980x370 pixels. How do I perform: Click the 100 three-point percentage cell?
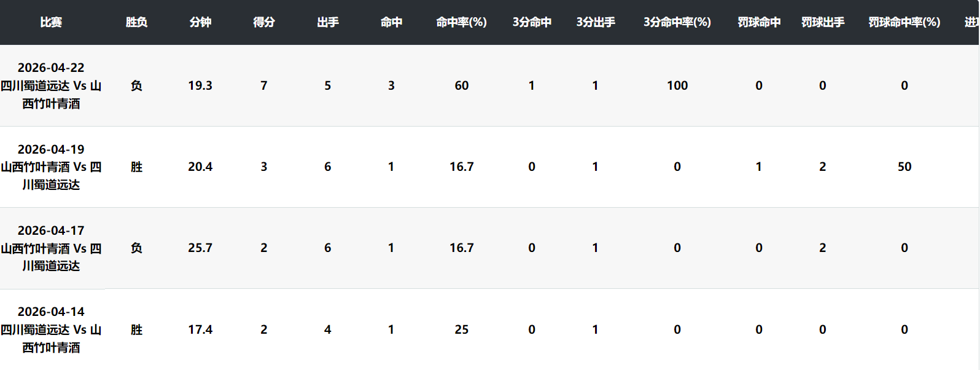click(x=677, y=85)
